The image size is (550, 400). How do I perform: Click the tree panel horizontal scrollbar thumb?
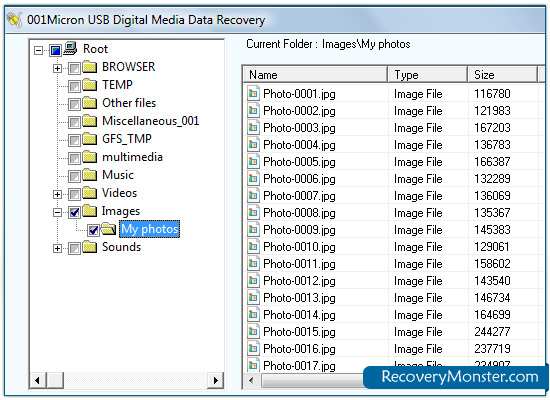click(x=55, y=380)
